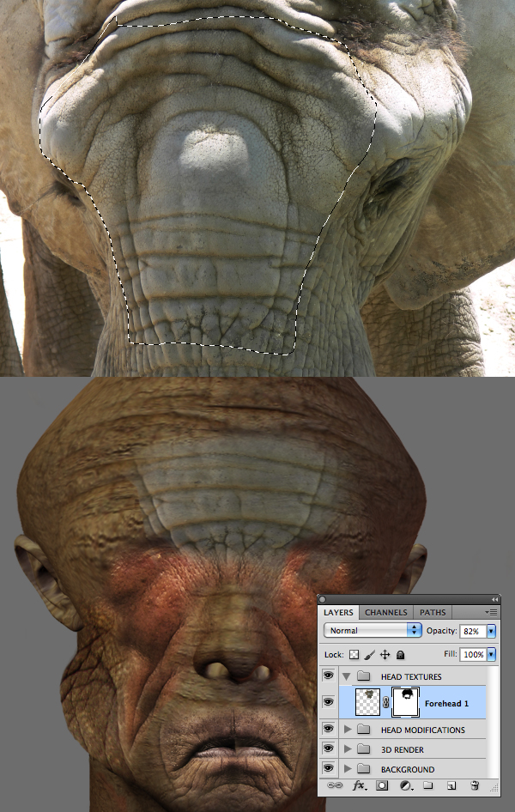Select the HEAD MODIFICATIONS group name
The width and height of the screenshot is (515, 812).
(x=423, y=730)
